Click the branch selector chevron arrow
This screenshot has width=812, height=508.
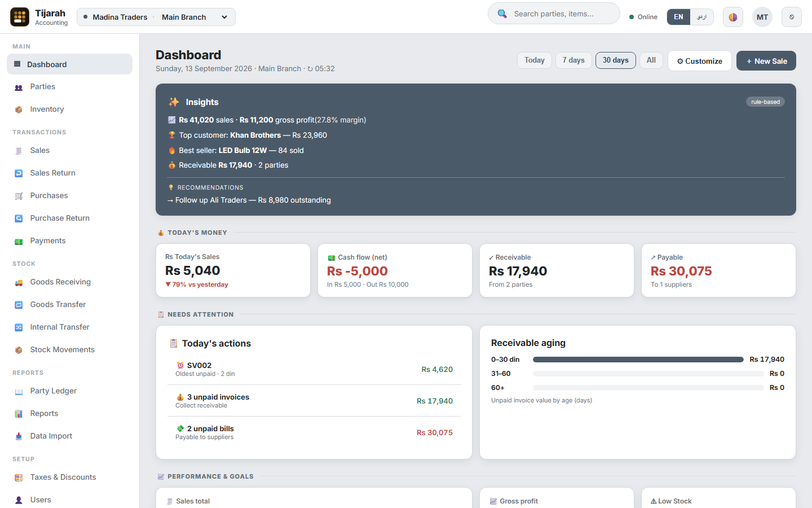coord(224,17)
